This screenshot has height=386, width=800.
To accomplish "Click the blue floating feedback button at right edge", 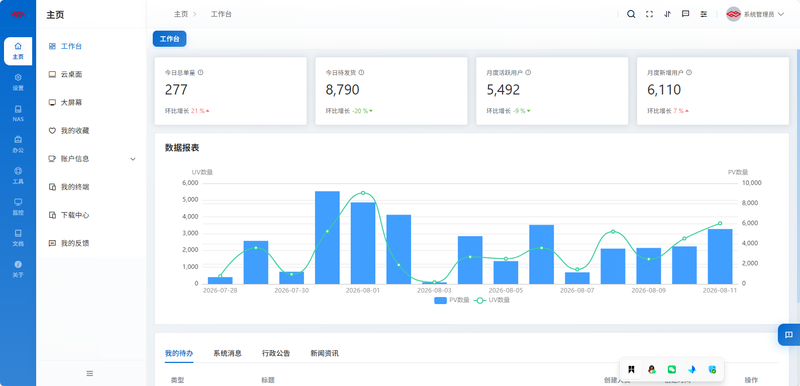I will (789, 334).
